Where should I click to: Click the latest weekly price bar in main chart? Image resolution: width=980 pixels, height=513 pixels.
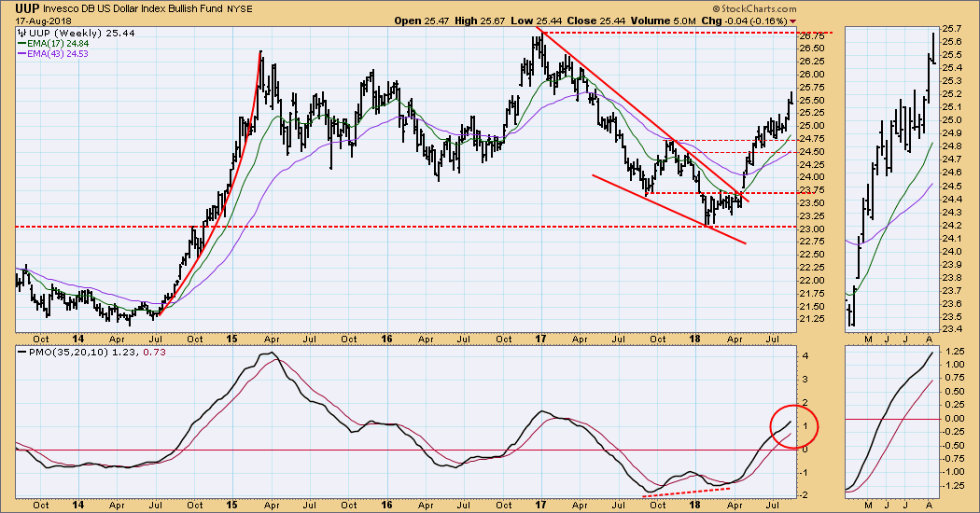click(x=791, y=98)
